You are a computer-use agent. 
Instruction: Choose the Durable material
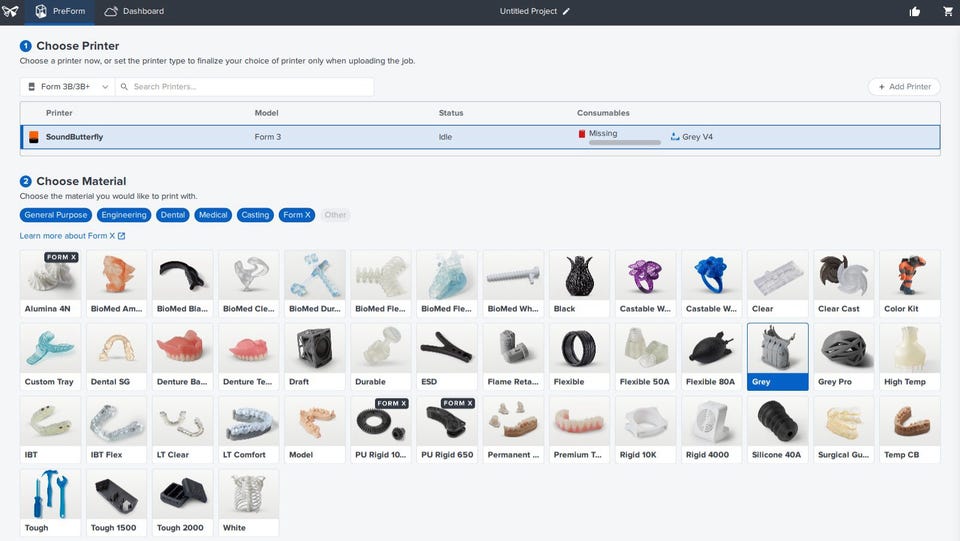[381, 357]
